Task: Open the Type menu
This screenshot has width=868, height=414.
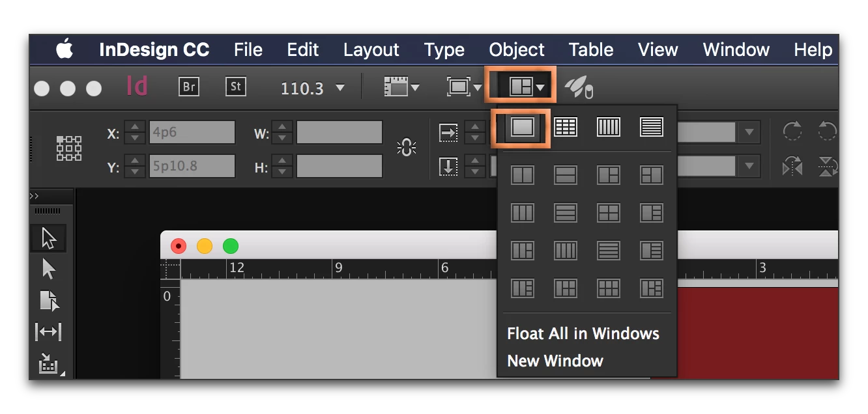Action: click(x=444, y=50)
